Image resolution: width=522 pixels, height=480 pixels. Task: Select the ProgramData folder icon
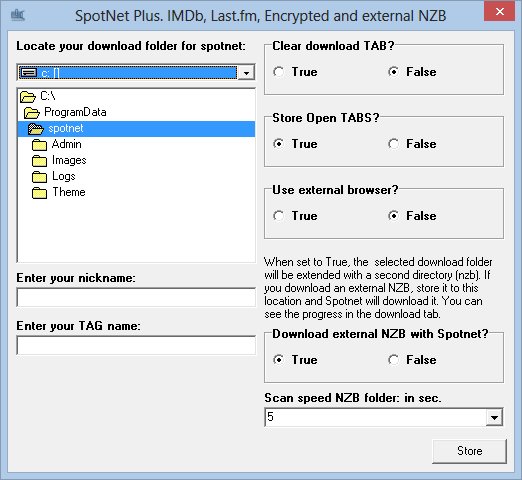[32, 113]
